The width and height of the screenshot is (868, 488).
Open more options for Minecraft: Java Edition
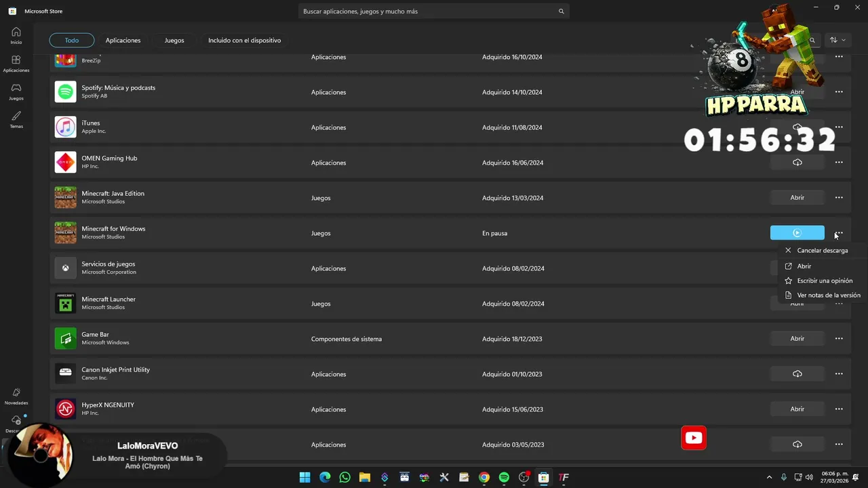coord(839,198)
